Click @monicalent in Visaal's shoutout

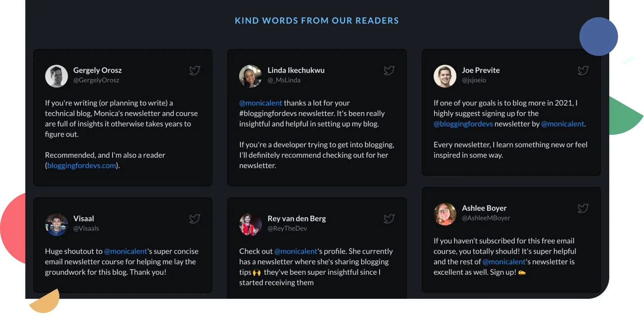tap(126, 251)
